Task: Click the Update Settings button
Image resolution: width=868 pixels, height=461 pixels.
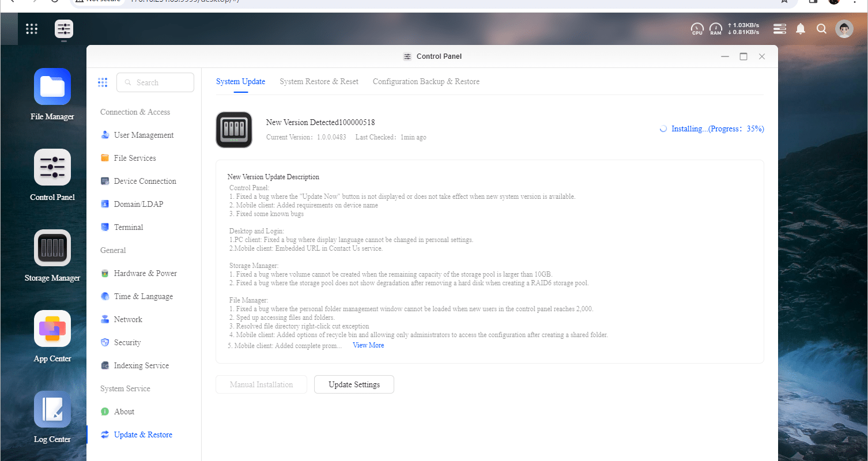Action: tap(354, 384)
